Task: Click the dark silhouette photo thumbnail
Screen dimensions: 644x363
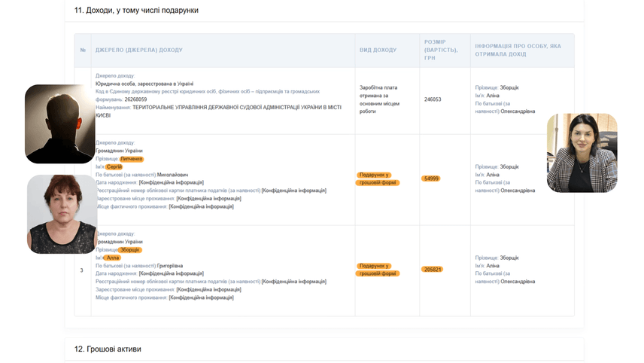Action: point(60,124)
